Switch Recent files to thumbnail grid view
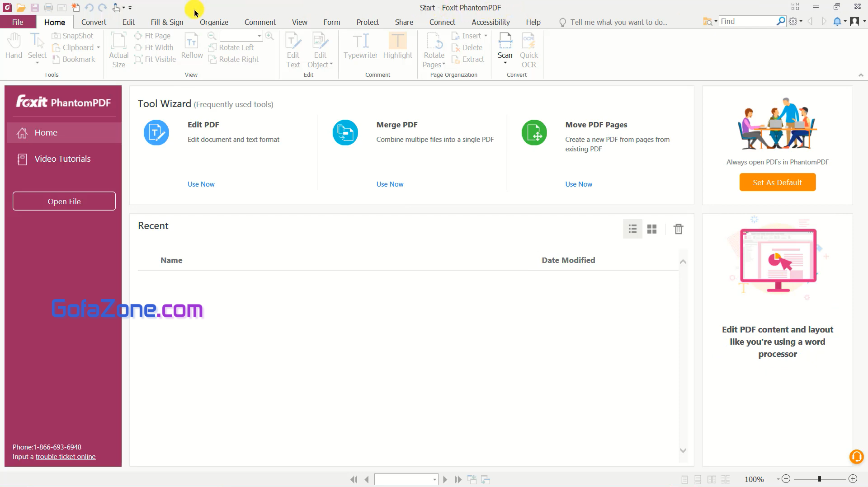This screenshot has height=487, width=868. [652, 229]
